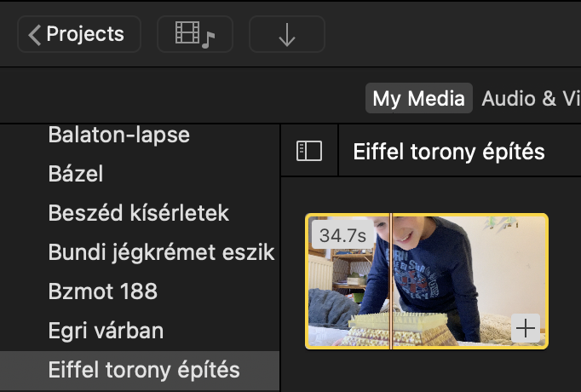The width and height of the screenshot is (581, 392).
Task: Open the Beszéd kísérletek event
Action: (138, 213)
